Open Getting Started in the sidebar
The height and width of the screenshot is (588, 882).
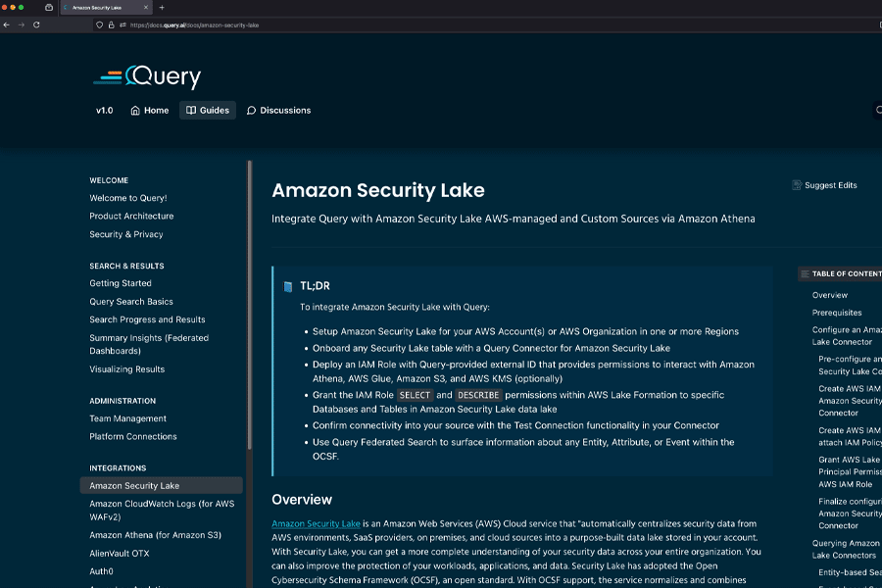point(121,283)
